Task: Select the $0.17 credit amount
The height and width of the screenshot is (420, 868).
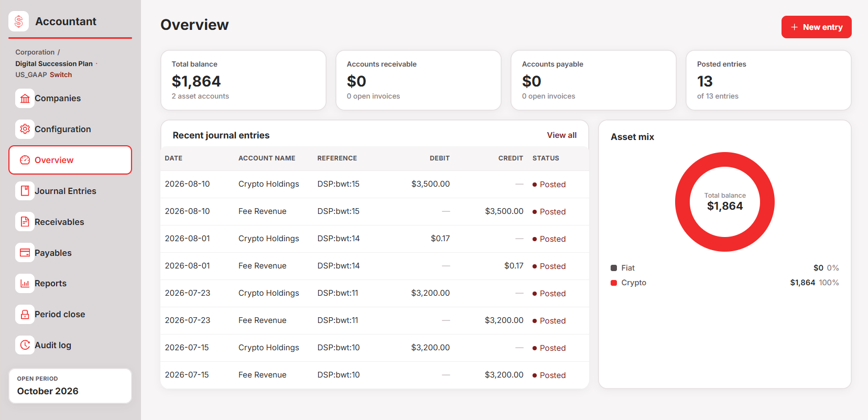Action: pyautogui.click(x=514, y=266)
